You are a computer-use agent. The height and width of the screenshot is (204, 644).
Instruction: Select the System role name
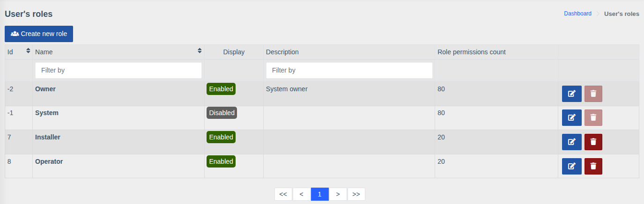click(47, 113)
